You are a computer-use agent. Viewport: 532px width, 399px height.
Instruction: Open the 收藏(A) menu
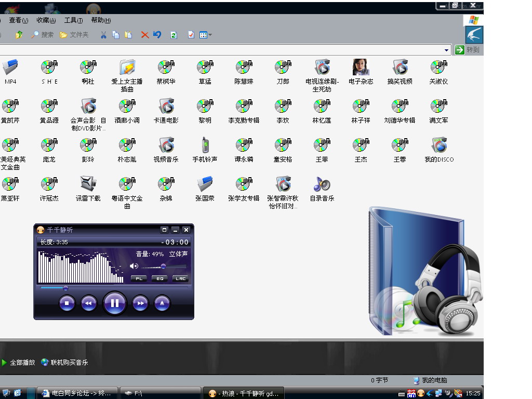coord(46,20)
